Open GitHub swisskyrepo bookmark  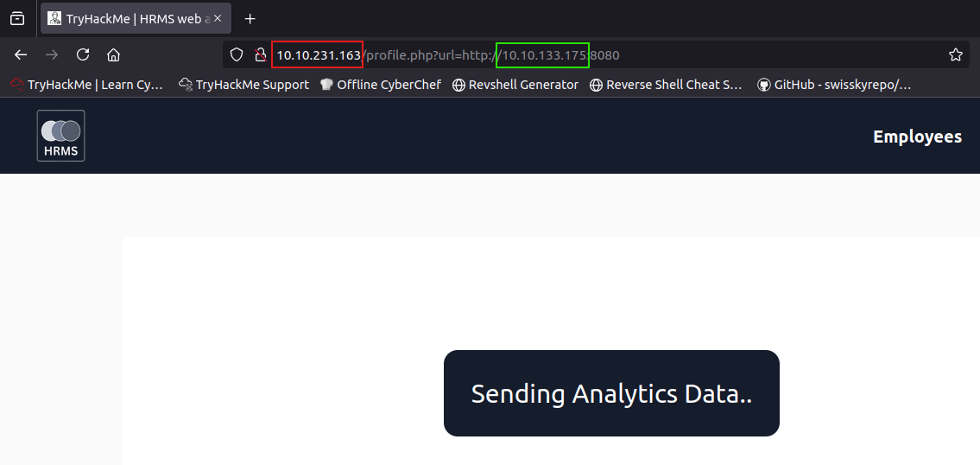(834, 85)
